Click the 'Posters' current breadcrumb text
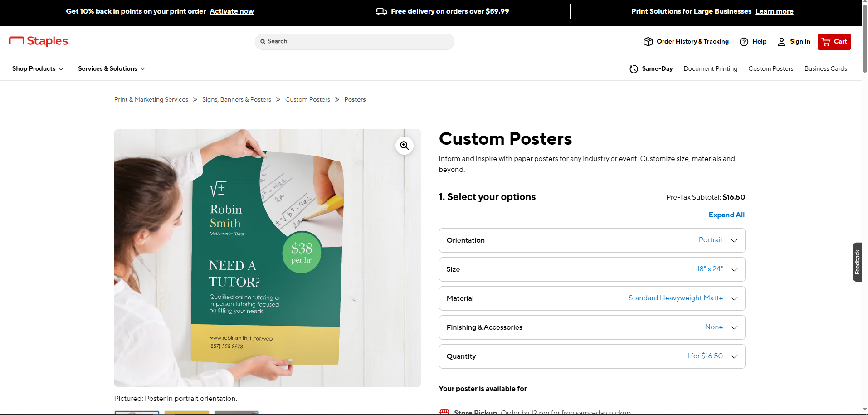The width and height of the screenshot is (868, 415). pyautogui.click(x=355, y=100)
